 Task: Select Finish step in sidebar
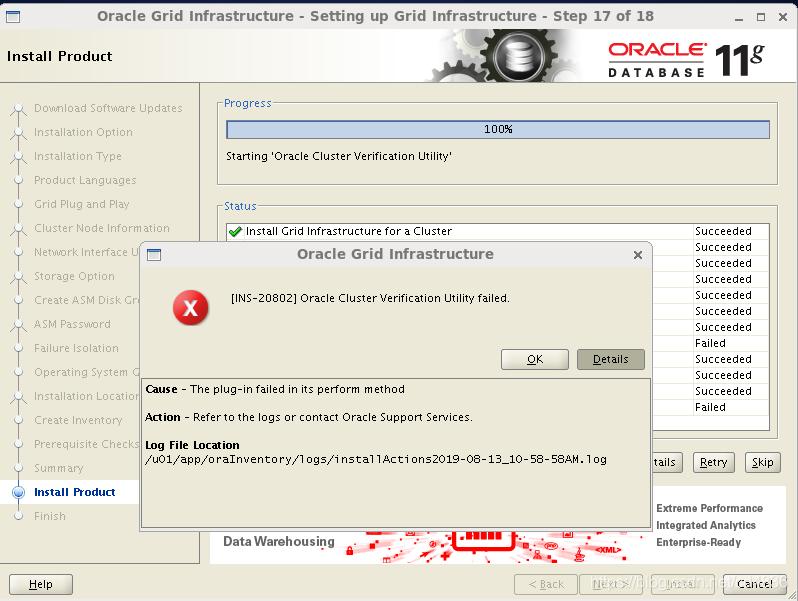[x=50, y=516]
